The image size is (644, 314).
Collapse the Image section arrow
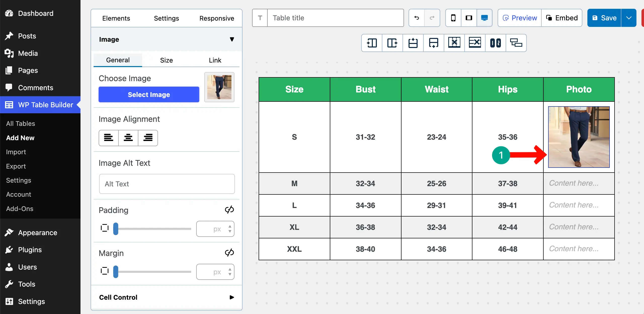click(232, 39)
